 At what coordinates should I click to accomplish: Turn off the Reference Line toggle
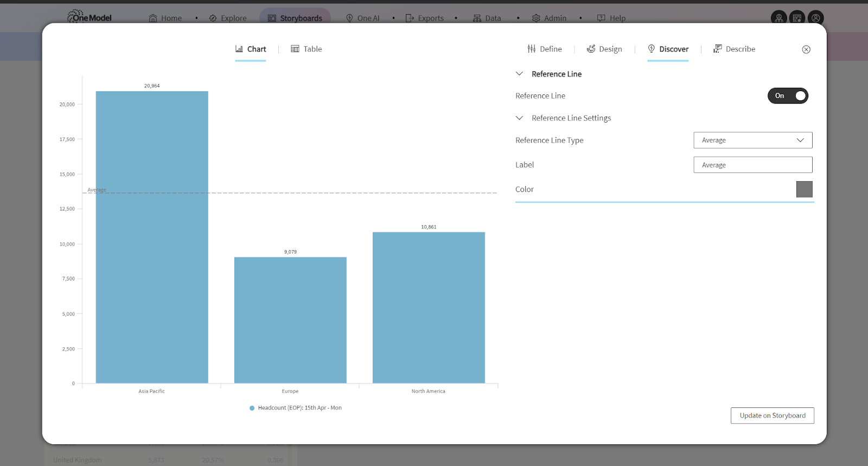pyautogui.click(x=788, y=96)
